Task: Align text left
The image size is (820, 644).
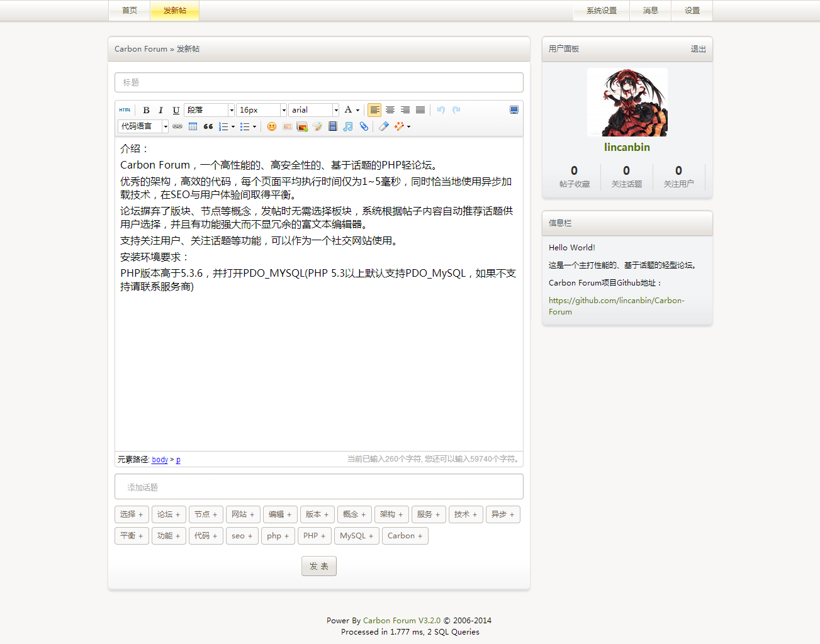Action: click(374, 110)
